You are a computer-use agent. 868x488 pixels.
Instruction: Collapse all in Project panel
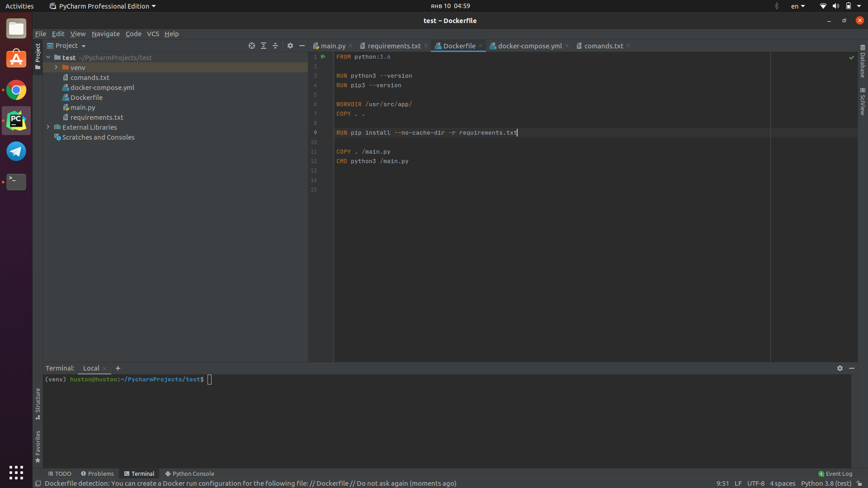pyautogui.click(x=275, y=46)
